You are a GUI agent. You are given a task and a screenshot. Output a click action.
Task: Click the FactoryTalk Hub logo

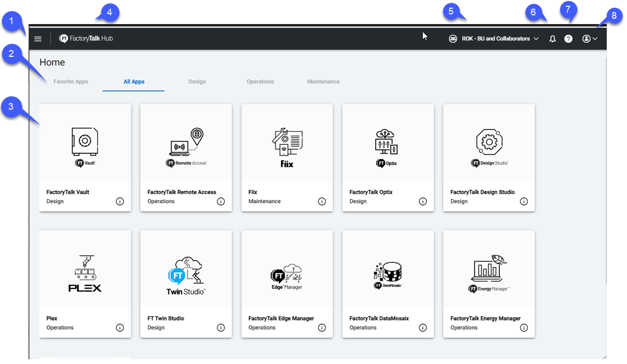(86, 39)
